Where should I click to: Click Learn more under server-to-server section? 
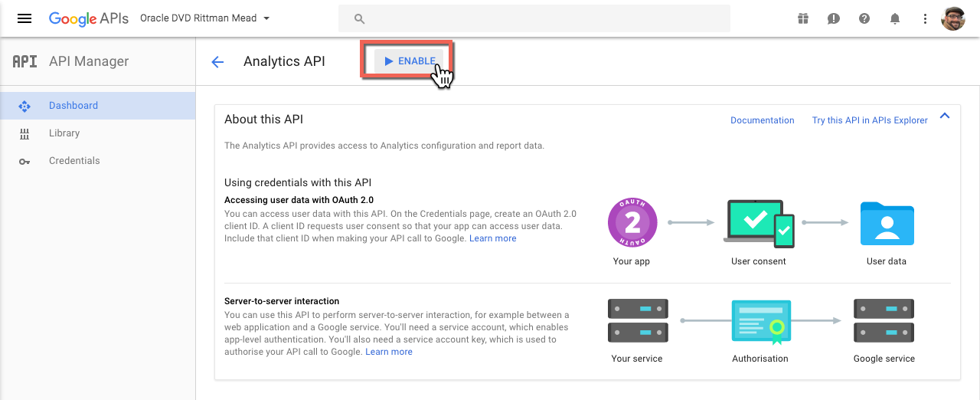[389, 352]
